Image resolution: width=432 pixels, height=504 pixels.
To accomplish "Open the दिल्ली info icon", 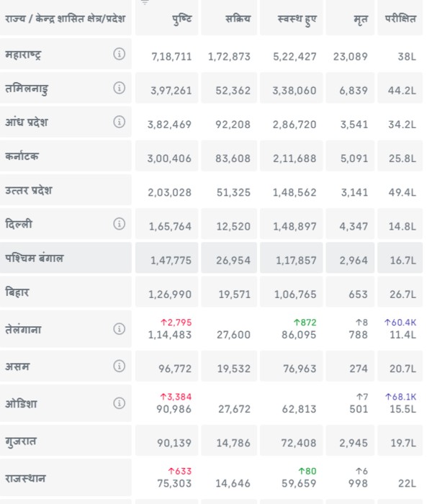I will tap(120, 225).
